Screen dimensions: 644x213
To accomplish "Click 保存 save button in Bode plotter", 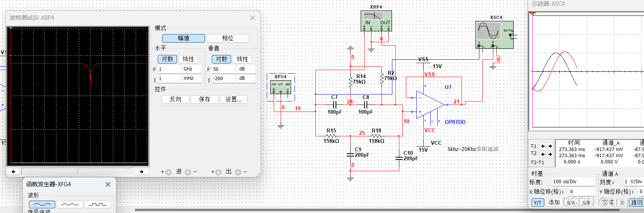I will (x=204, y=100).
